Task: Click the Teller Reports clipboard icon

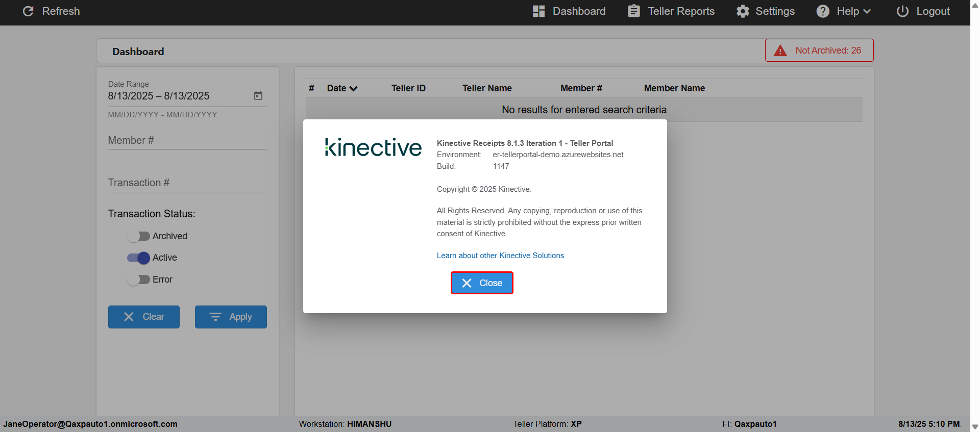Action: 634,11
